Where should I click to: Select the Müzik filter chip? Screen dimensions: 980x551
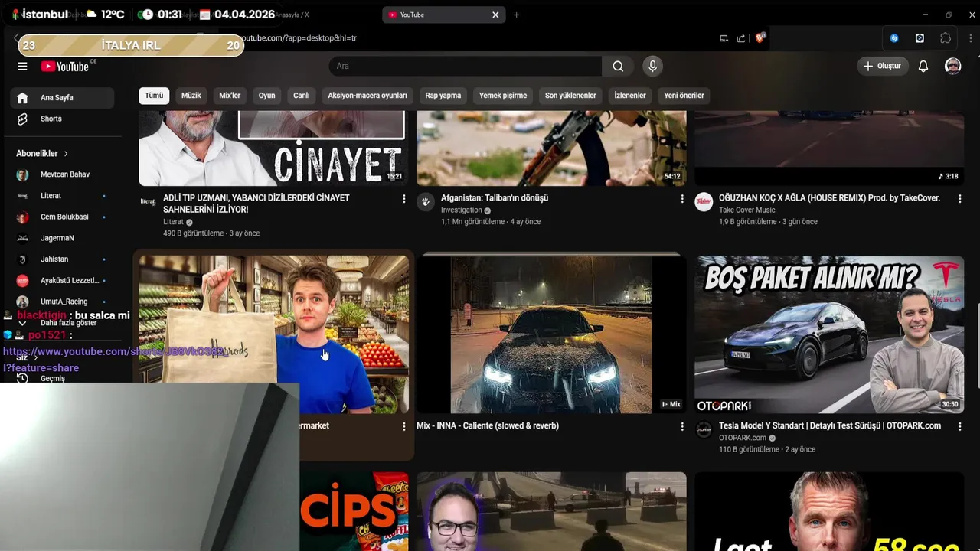(x=191, y=96)
